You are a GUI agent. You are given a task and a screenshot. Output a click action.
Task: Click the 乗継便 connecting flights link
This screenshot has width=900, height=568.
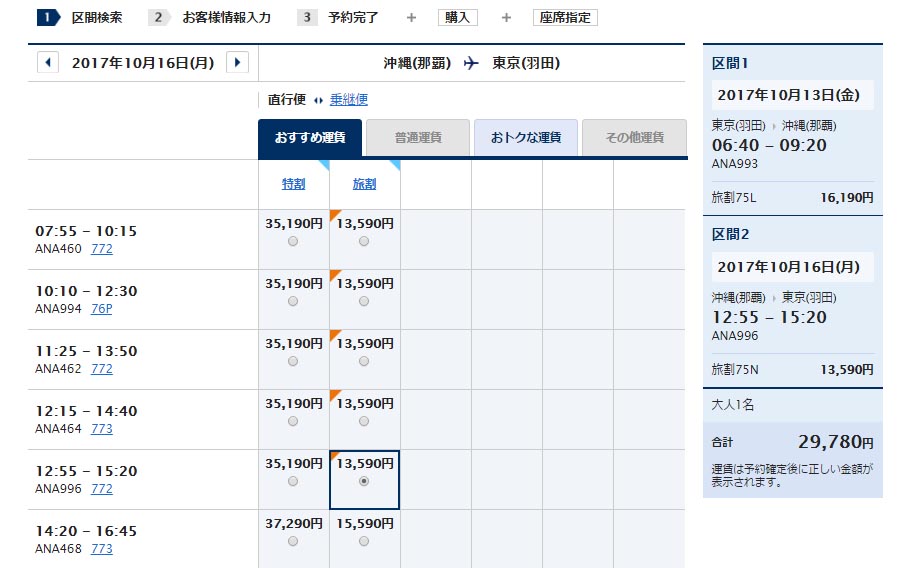point(349,99)
